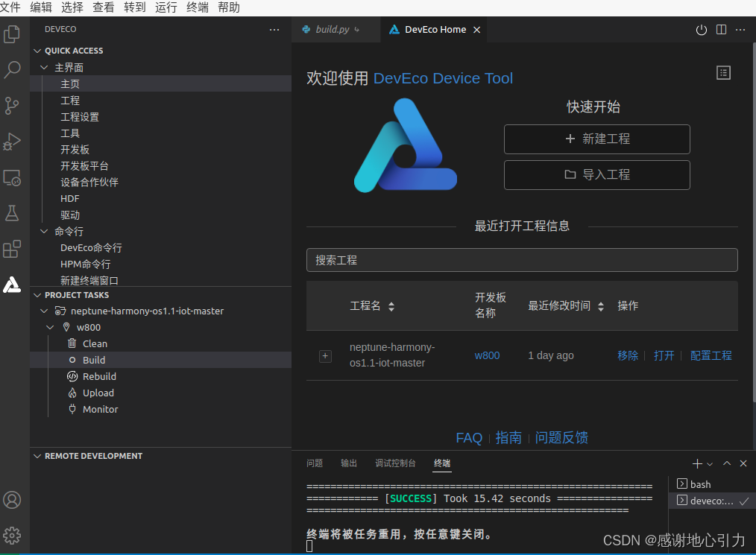Open the 问题反馈 link
This screenshot has height=555, width=756.
pos(561,437)
